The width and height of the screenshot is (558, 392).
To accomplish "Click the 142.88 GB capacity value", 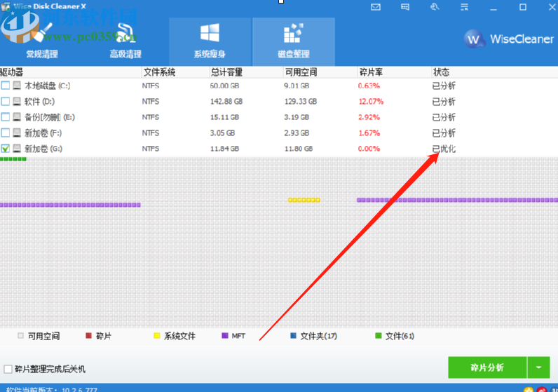I will pyautogui.click(x=226, y=102).
